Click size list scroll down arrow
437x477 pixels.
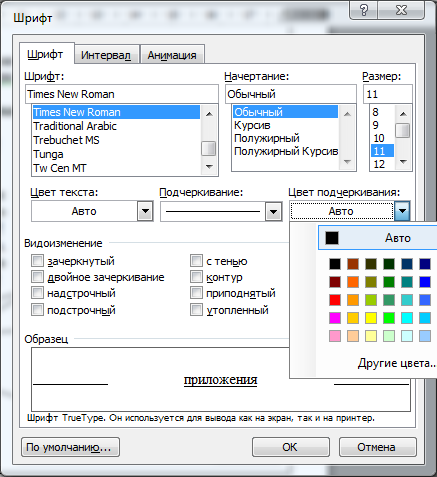click(403, 162)
